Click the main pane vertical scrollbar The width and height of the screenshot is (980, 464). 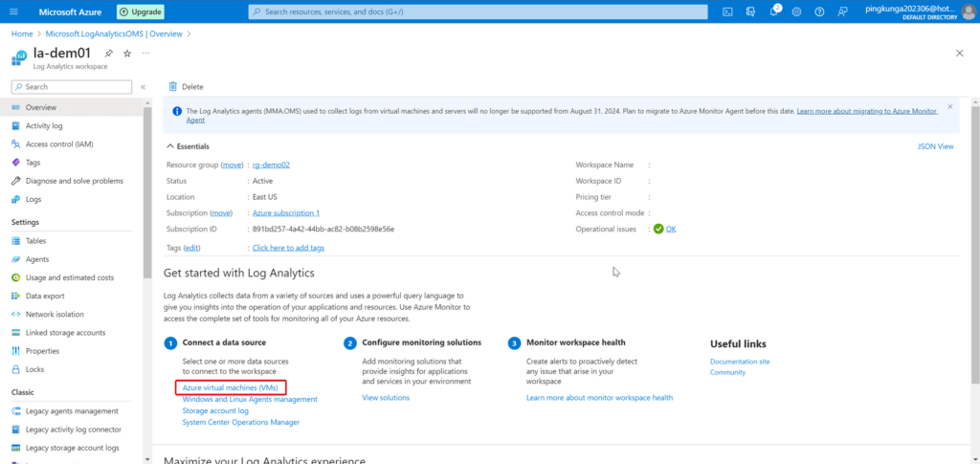point(975,244)
